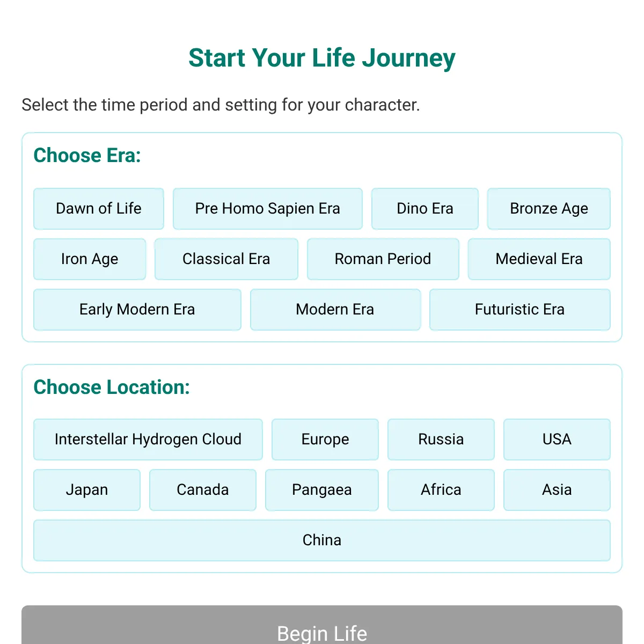Image resolution: width=644 pixels, height=644 pixels.
Task: Choose Europe as the location
Action: [x=325, y=440]
